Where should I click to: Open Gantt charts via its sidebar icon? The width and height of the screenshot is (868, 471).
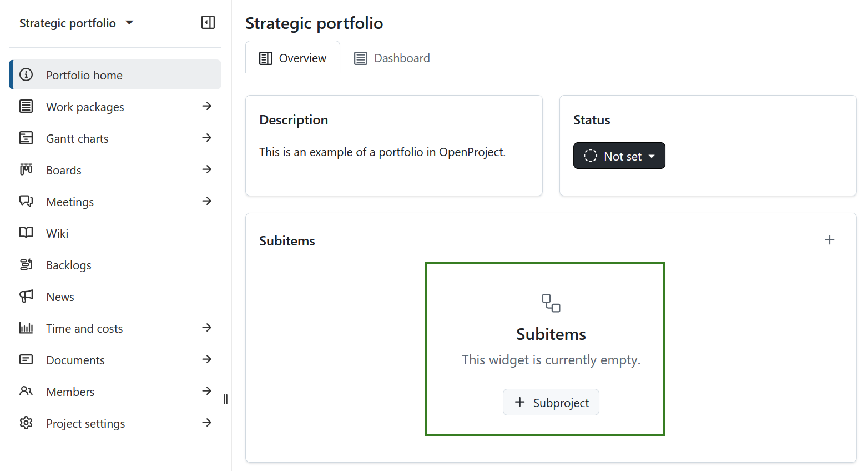(x=26, y=138)
